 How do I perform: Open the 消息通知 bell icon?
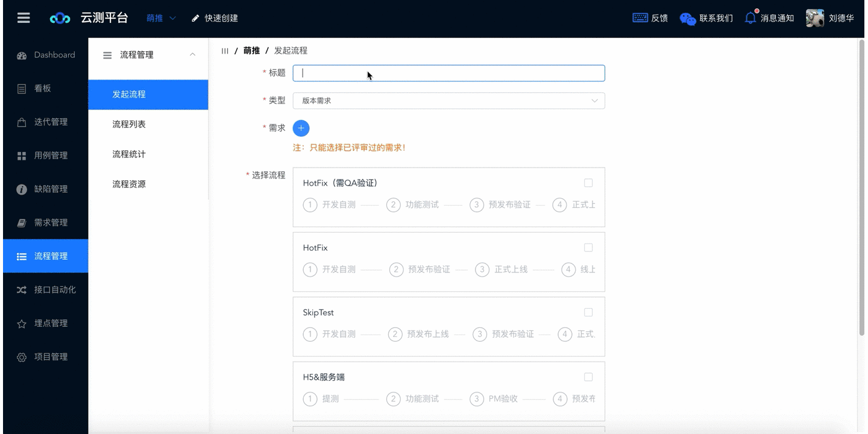(x=750, y=17)
